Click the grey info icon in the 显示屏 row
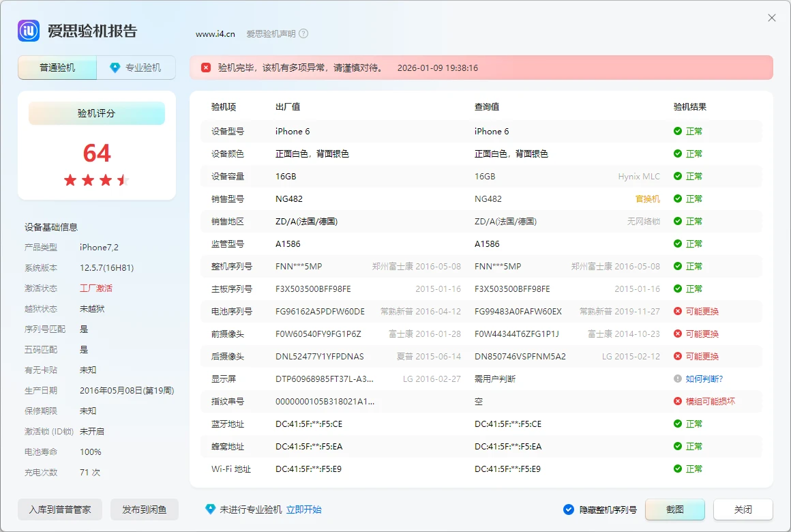This screenshot has width=791, height=532. click(677, 379)
